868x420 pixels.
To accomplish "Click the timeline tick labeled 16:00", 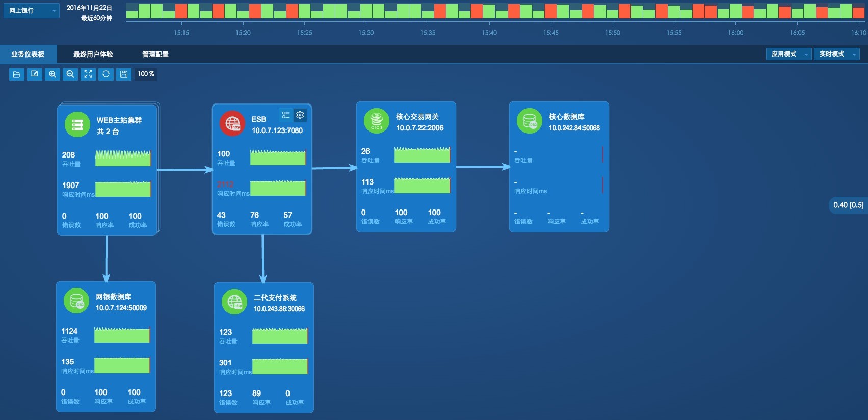I will [735, 33].
